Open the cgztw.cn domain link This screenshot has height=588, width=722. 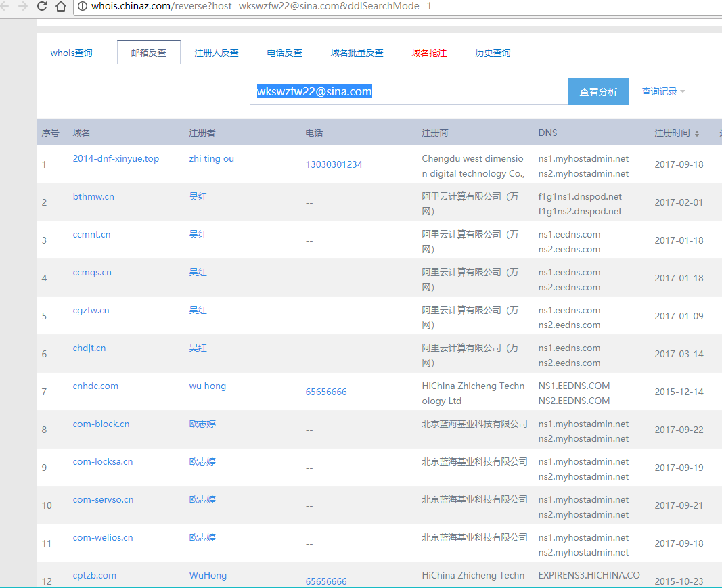pyautogui.click(x=91, y=310)
